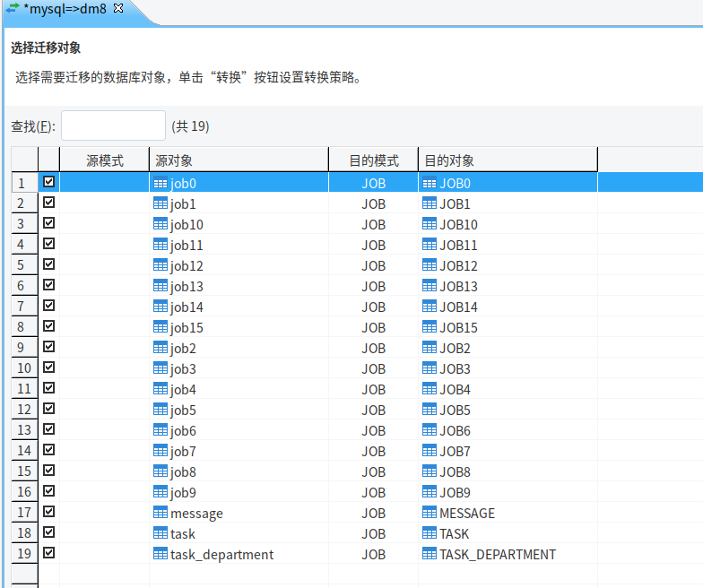Click the table icon beside target TASK
This screenshot has height=588, width=703.
429,533
